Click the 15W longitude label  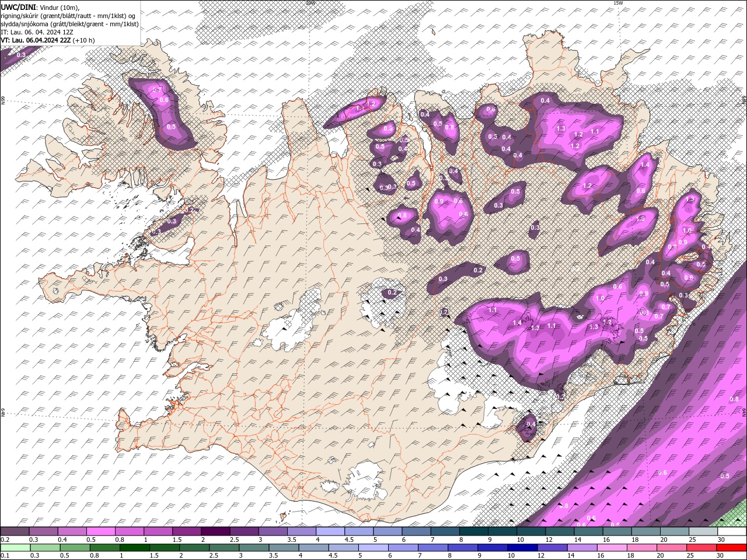point(618,3)
